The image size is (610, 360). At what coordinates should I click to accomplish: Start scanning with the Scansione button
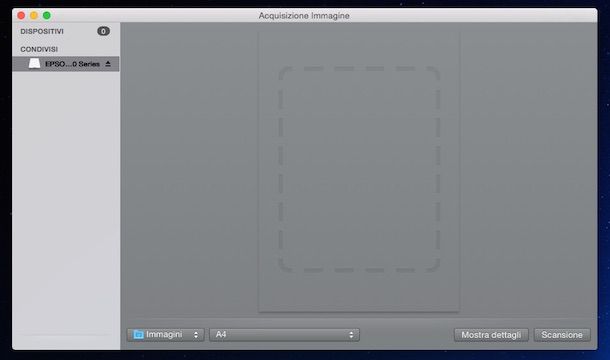562,335
